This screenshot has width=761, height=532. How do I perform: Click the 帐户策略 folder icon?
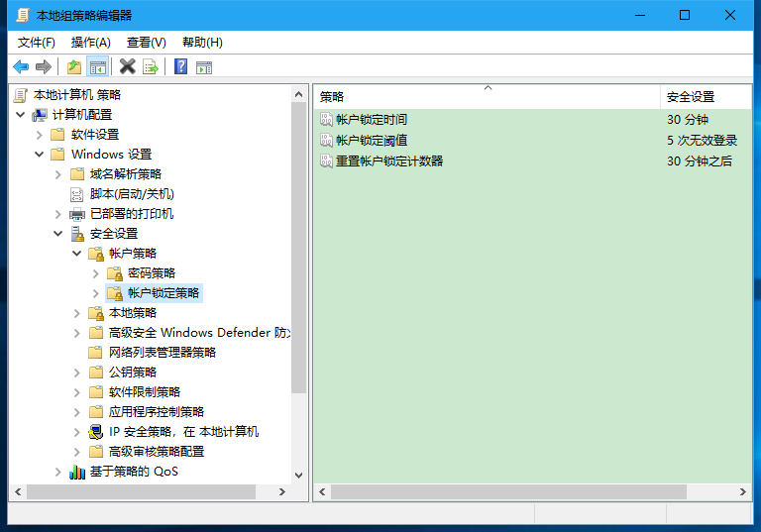tap(96, 254)
